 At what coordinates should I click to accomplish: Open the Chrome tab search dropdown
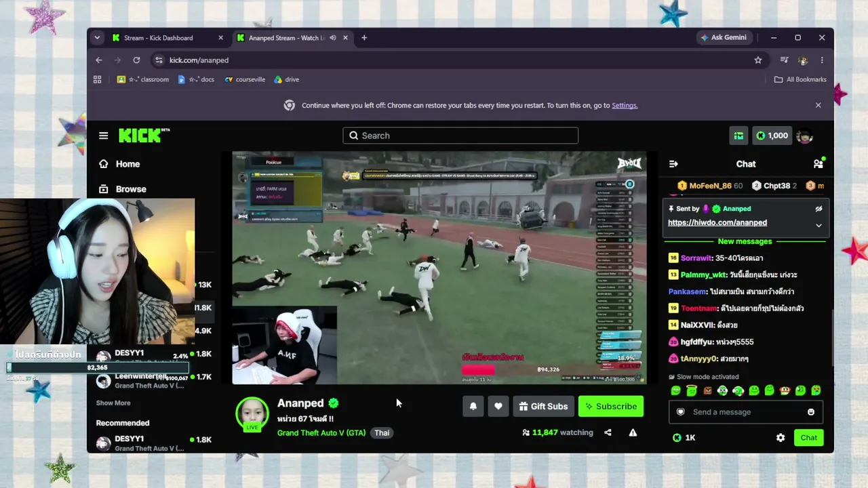pyautogui.click(x=97, y=38)
